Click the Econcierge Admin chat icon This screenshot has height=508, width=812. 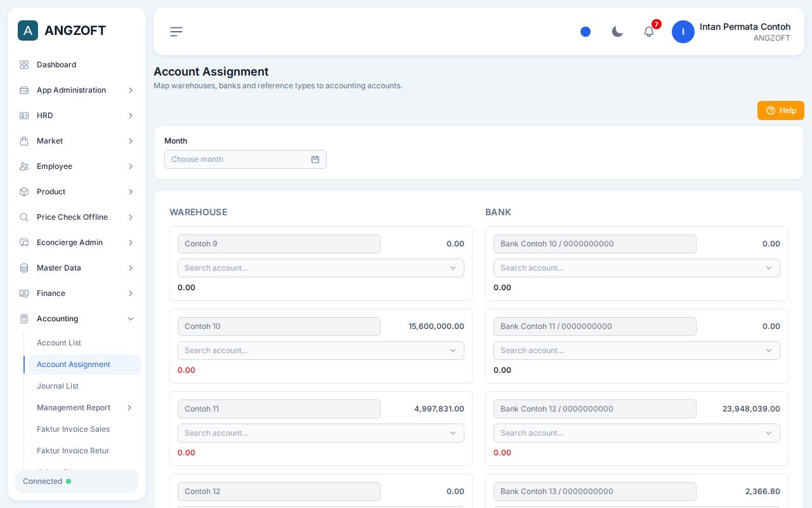point(24,243)
